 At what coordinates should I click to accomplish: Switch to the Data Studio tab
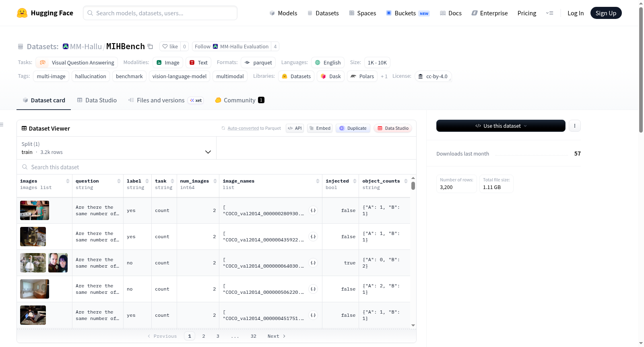click(97, 100)
